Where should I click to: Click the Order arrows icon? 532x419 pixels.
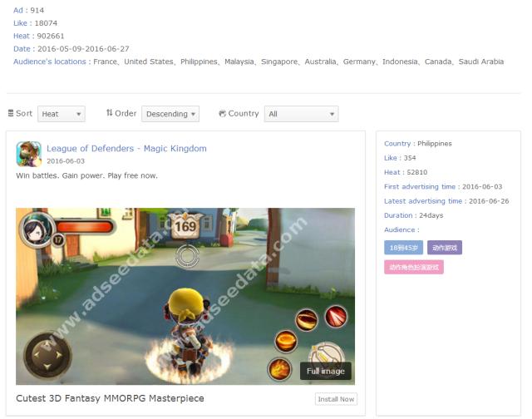click(x=109, y=113)
